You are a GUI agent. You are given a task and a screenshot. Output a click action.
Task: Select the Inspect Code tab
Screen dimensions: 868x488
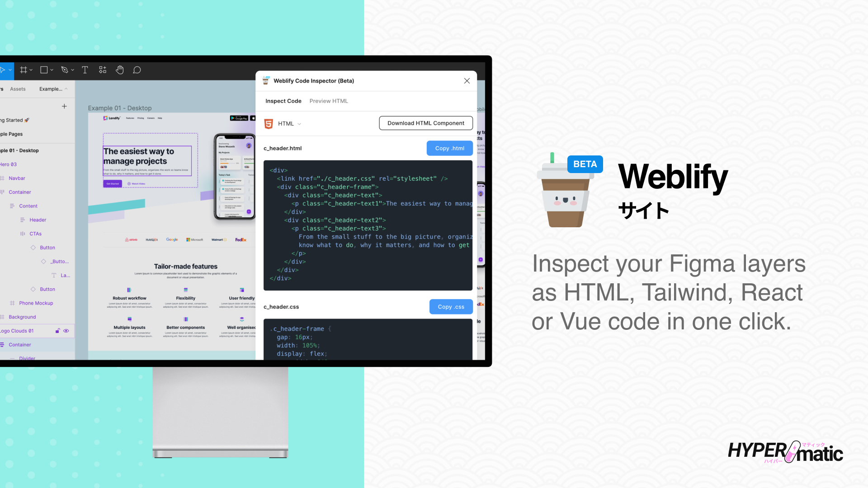284,101
